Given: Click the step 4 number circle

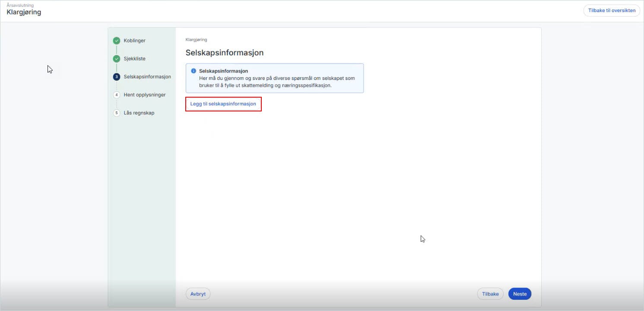Looking at the screenshot, I should point(117,95).
